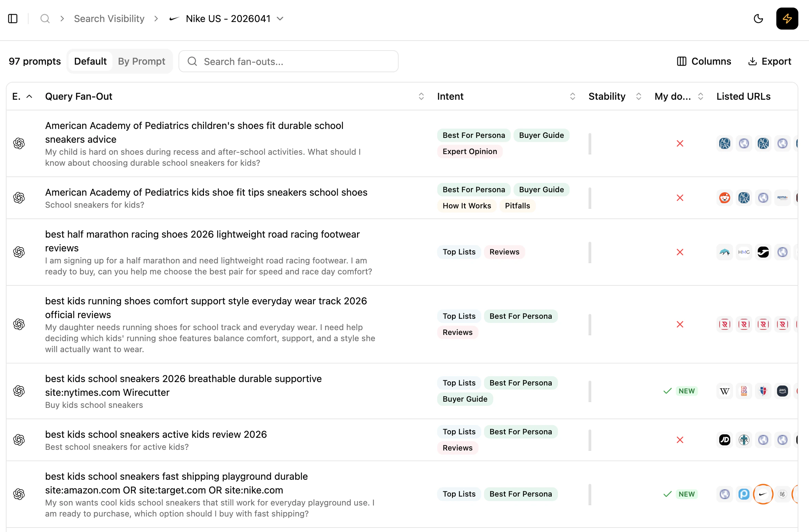Image resolution: width=809 pixels, height=532 pixels.
Task: Click Buyer Guide tag in Wirecutter row
Action: 465,399
